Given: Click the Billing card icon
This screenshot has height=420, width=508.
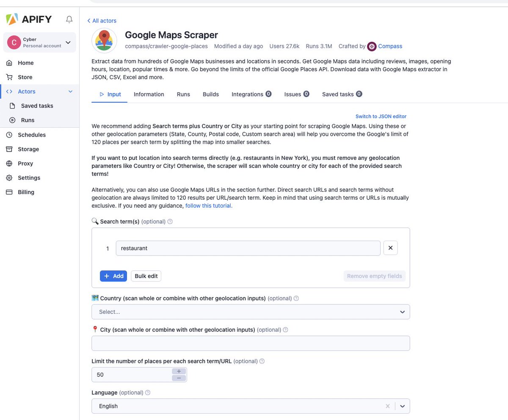Looking at the screenshot, I should tap(9, 192).
